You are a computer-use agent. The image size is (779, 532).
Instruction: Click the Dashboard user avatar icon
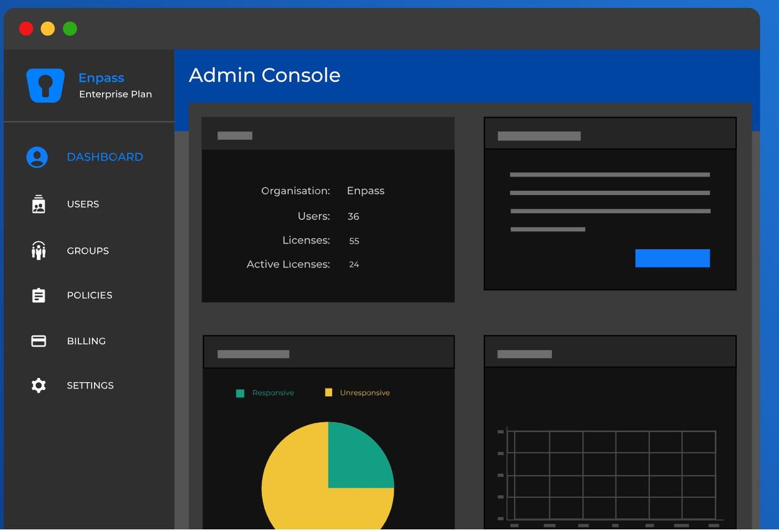click(x=37, y=157)
